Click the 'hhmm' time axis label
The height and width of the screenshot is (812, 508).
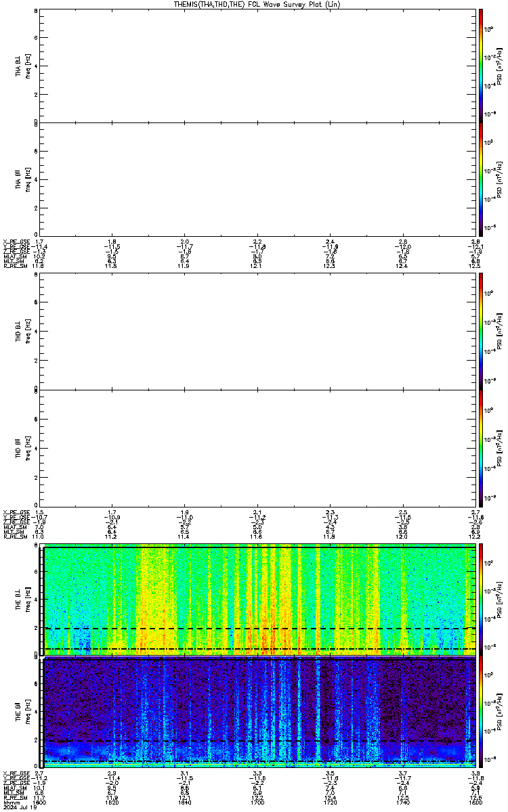10,803
